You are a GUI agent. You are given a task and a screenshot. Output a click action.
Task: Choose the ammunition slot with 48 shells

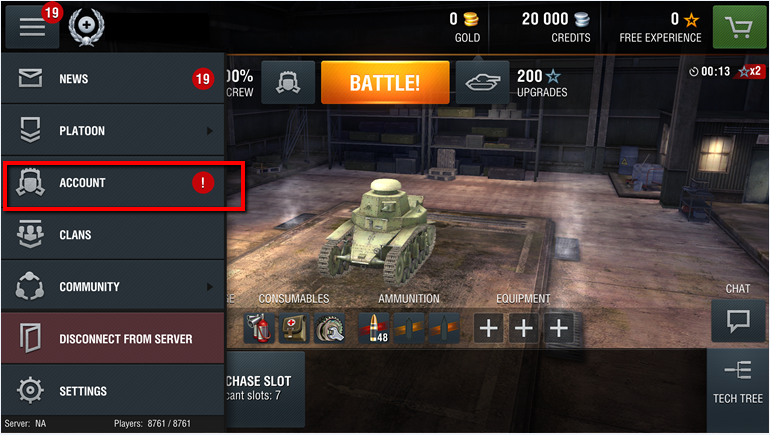tap(374, 328)
